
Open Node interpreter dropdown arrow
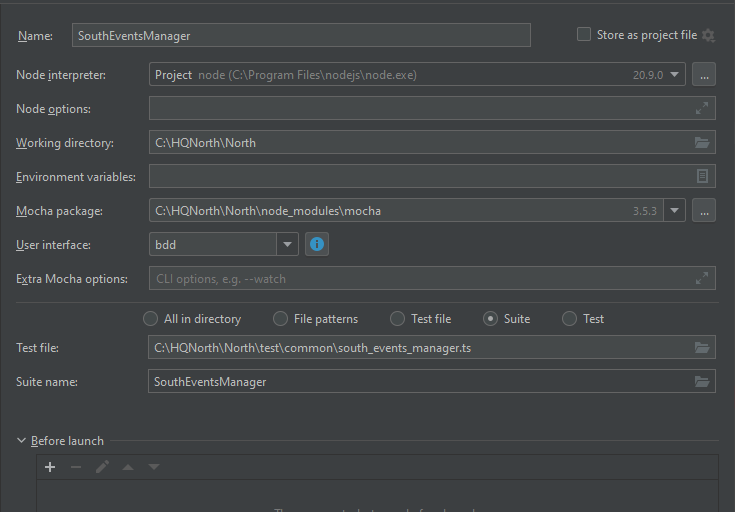675,75
